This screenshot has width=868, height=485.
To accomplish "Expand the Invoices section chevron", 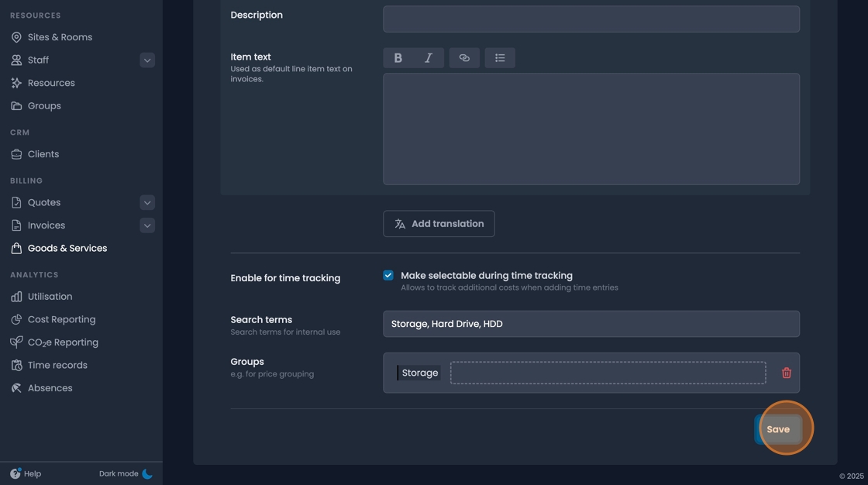I will point(147,225).
